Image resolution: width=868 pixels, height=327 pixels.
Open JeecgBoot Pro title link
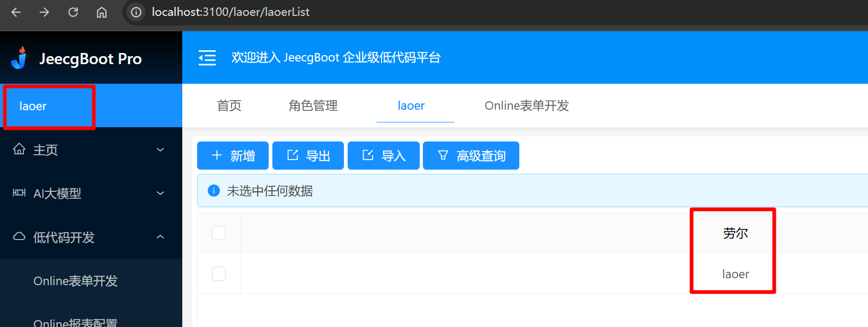(91, 59)
